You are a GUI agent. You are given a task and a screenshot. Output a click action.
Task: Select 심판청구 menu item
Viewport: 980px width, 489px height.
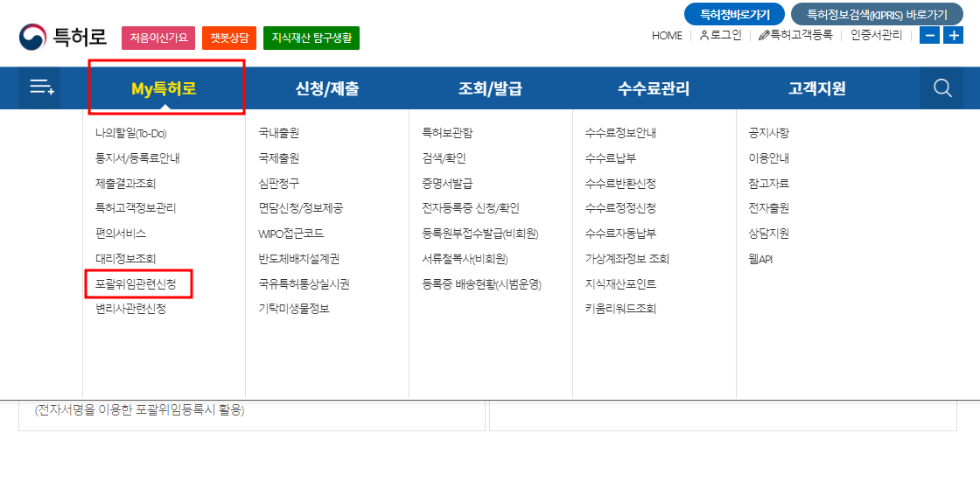[279, 184]
